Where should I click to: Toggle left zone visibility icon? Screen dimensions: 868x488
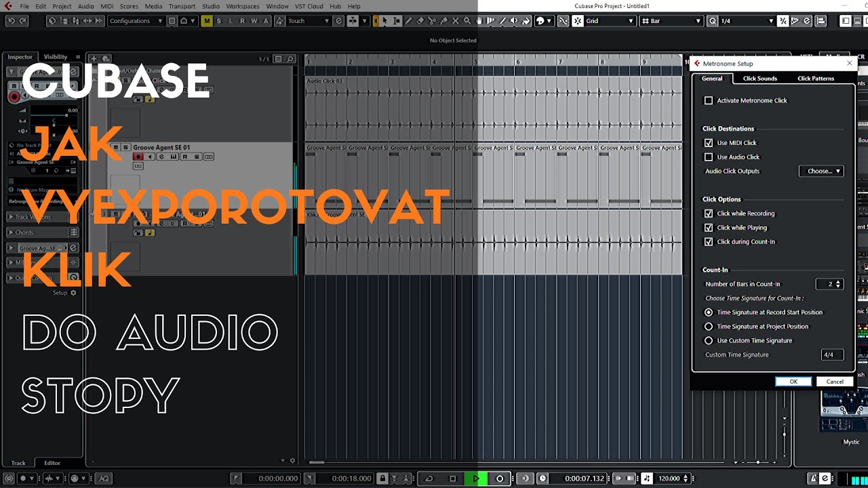tap(845, 21)
